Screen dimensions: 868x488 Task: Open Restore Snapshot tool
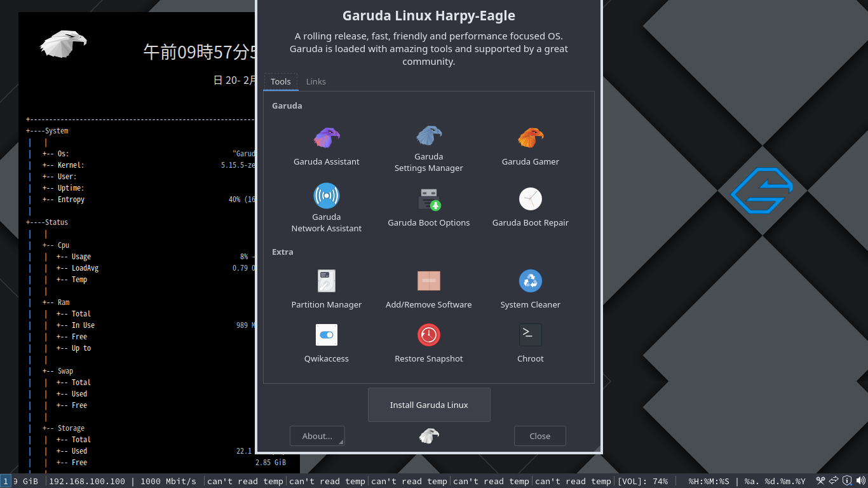[x=429, y=344]
